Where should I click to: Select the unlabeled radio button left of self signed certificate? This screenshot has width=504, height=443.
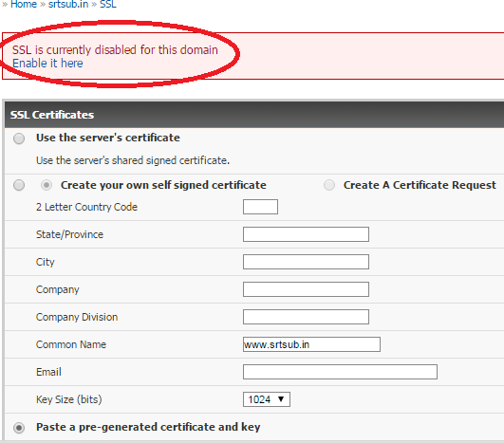click(x=19, y=185)
